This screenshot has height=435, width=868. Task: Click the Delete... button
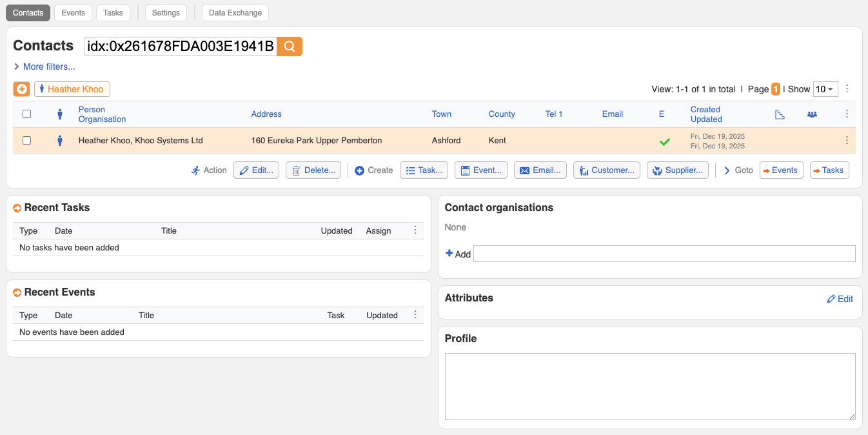pos(313,170)
